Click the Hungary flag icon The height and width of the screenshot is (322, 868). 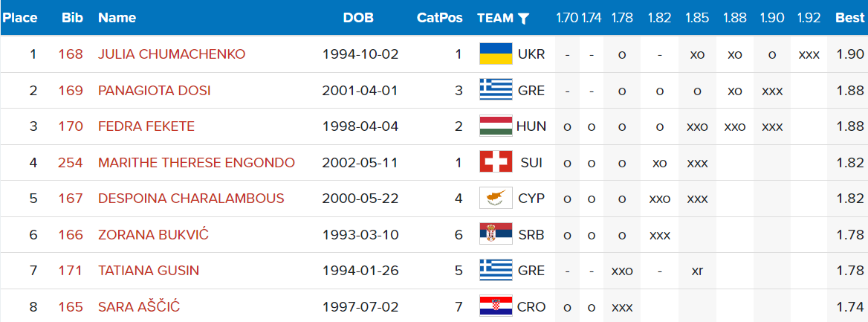[x=496, y=126]
